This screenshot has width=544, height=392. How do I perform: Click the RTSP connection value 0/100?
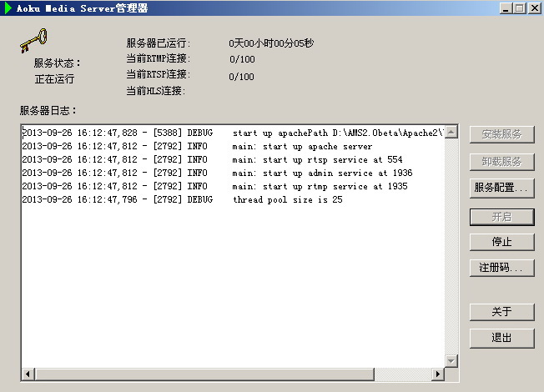pyautogui.click(x=241, y=77)
